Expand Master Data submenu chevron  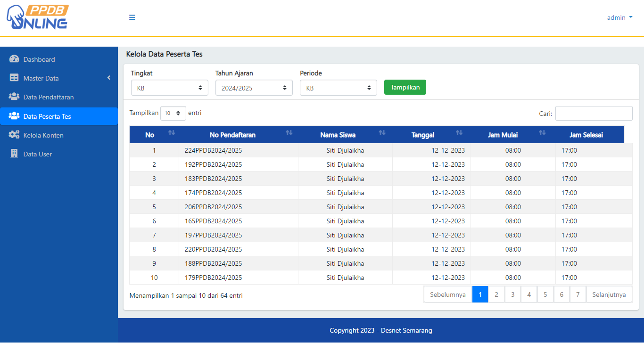(109, 78)
